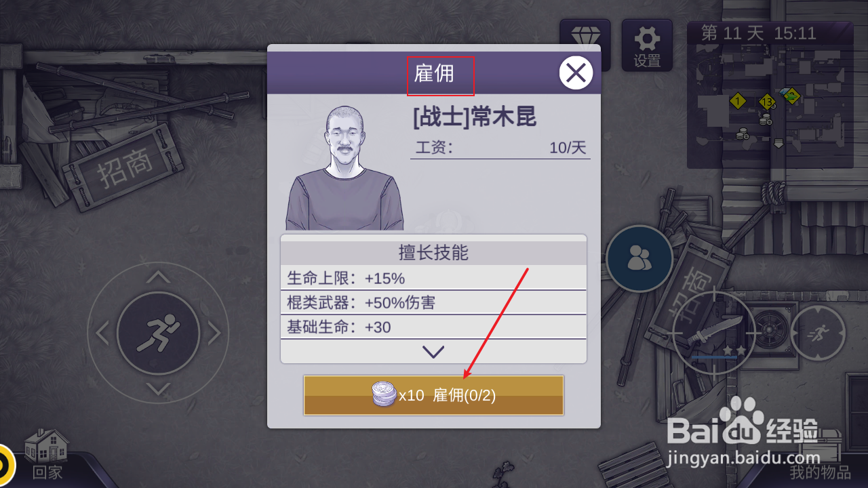
Task: Tap the joystick up arrow
Action: [158, 277]
